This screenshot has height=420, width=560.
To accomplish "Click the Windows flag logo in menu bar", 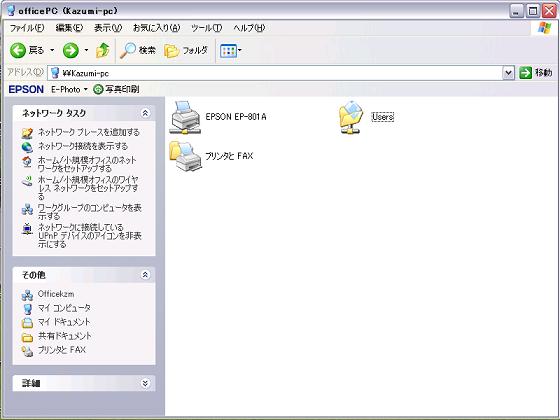I will coord(544,28).
